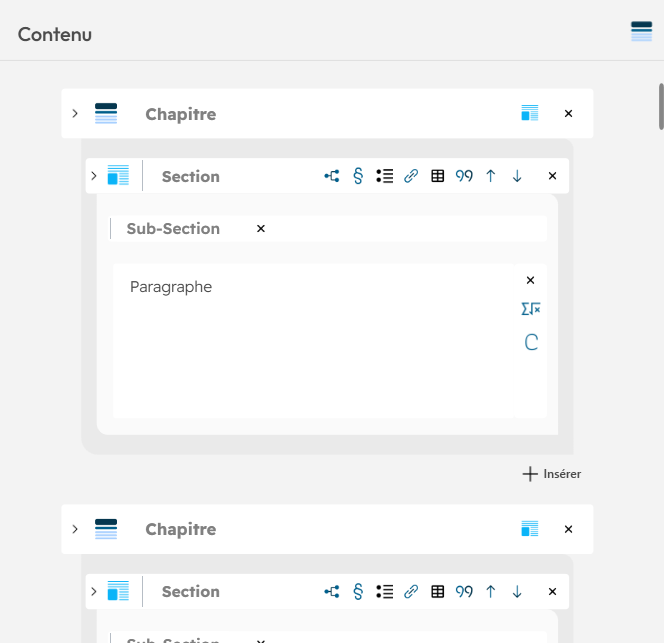Insert a table in the first Section

click(x=438, y=176)
